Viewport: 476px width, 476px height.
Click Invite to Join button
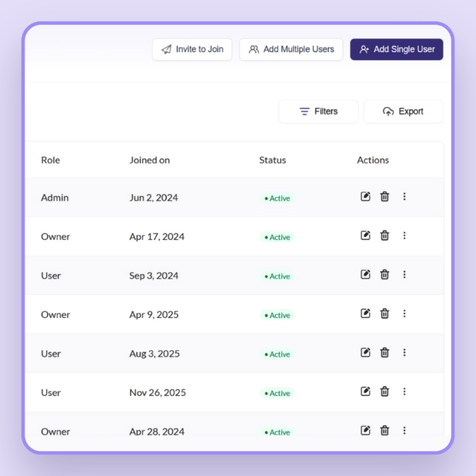pyautogui.click(x=192, y=49)
